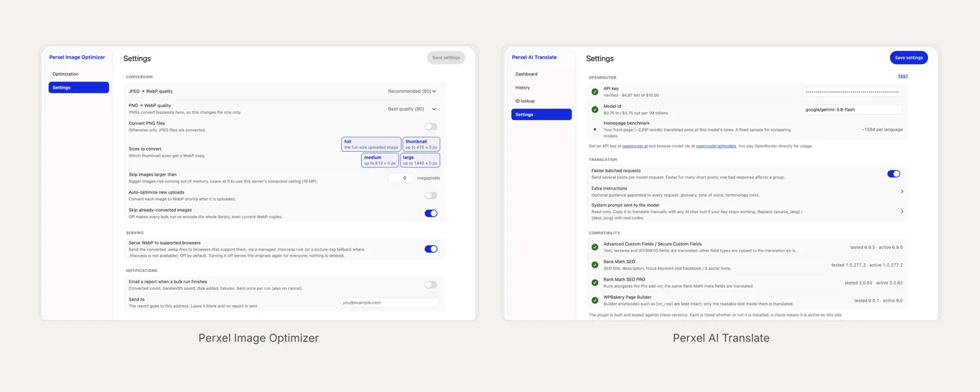Click '~158đ per language' value

pyautogui.click(x=882, y=129)
